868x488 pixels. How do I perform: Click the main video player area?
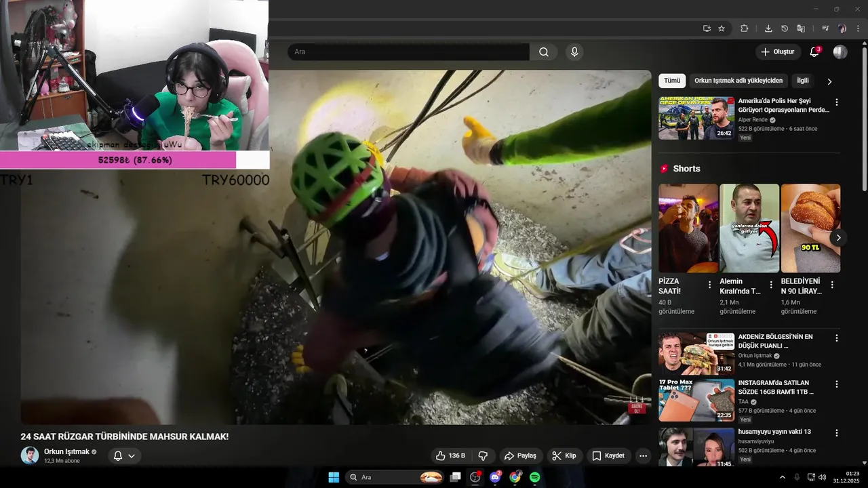[336, 247]
